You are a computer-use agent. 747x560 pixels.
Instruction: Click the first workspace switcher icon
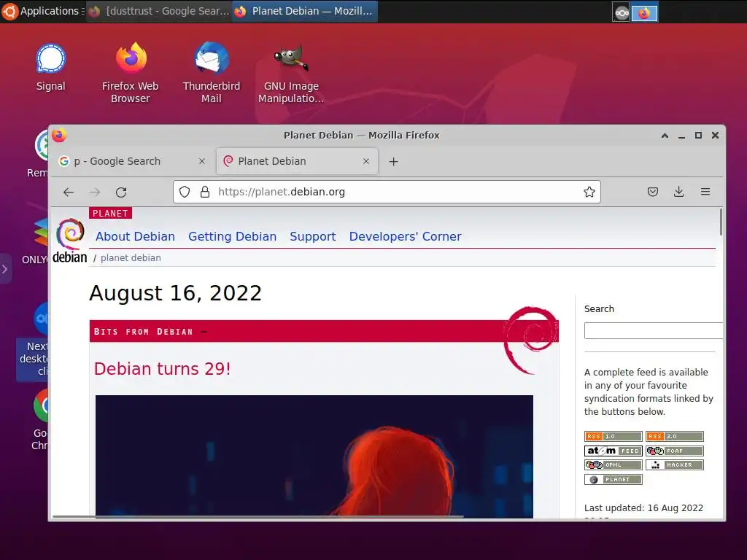click(x=622, y=13)
